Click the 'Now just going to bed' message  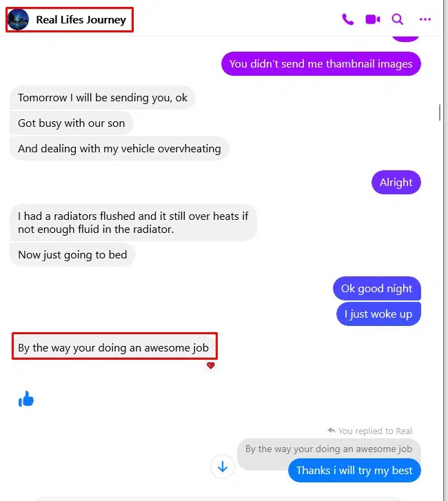pyautogui.click(x=72, y=255)
